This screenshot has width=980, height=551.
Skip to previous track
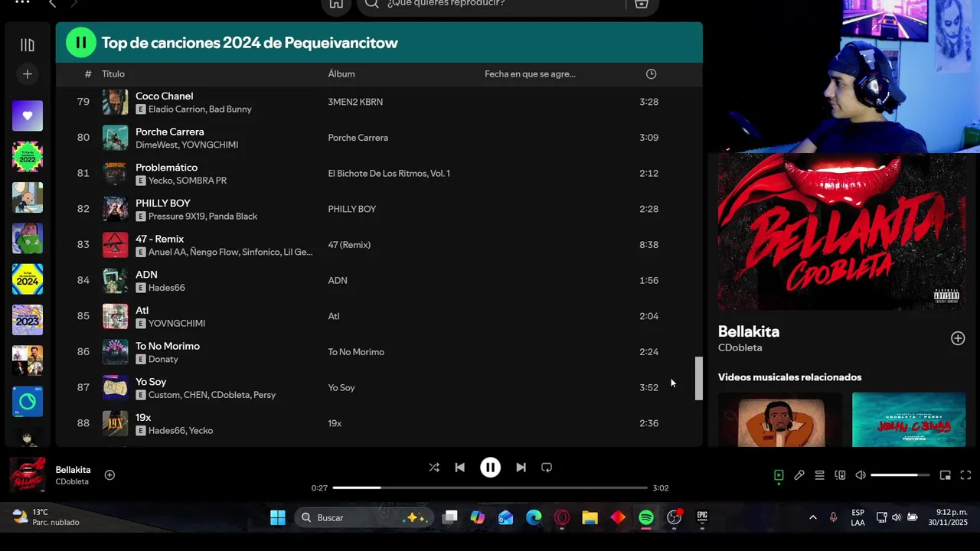click(x=459, y=468)
